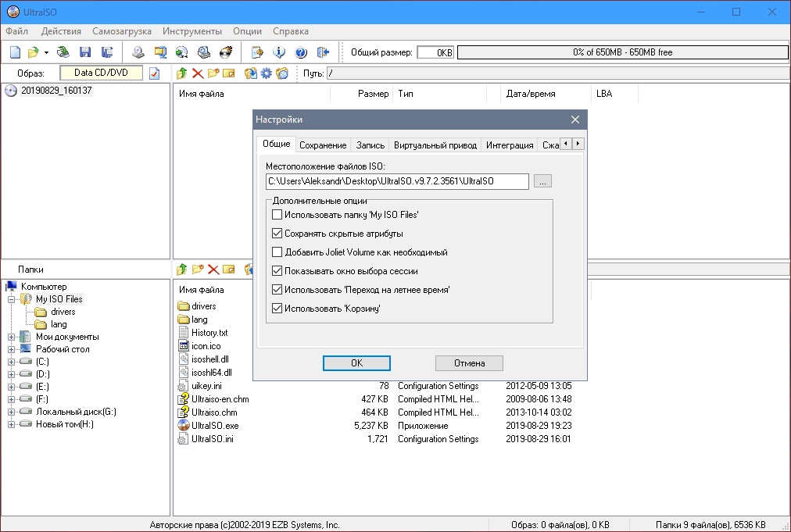The height and width of the screenshot is (532, 791).
Task: Click the folders-with-blue-arrow icon
Action: tap(250, 73)
